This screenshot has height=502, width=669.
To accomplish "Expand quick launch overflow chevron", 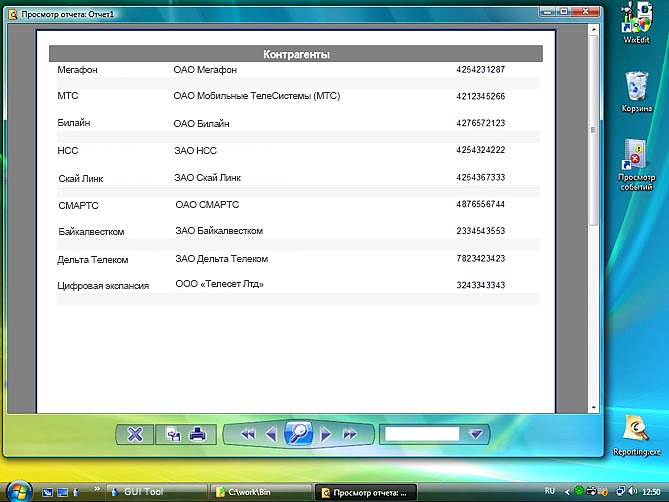I will [x=97, y=489].
